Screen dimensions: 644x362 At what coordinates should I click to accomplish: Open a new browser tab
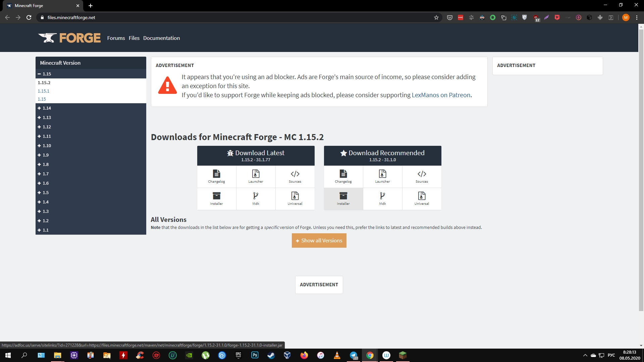click(x=91, y=6)
